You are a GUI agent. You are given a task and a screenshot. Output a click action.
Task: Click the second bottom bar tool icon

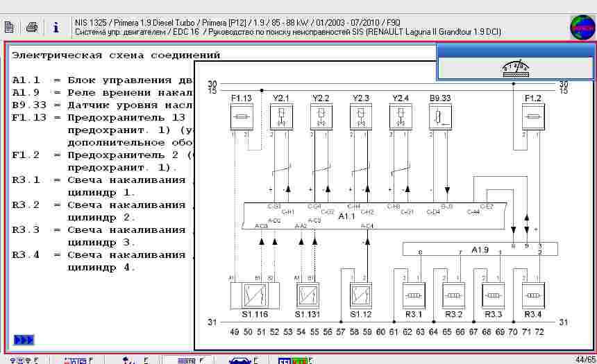(x=75, y=361)
